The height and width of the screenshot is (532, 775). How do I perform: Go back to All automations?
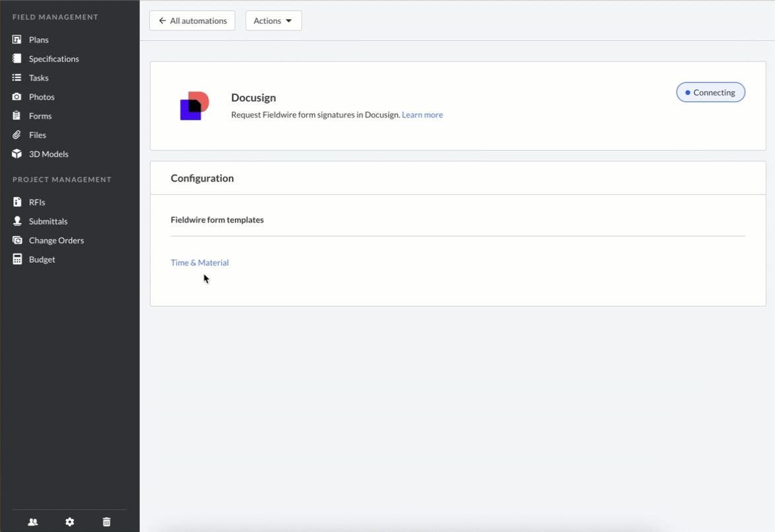pyautogui.click(x=192, y=21)
